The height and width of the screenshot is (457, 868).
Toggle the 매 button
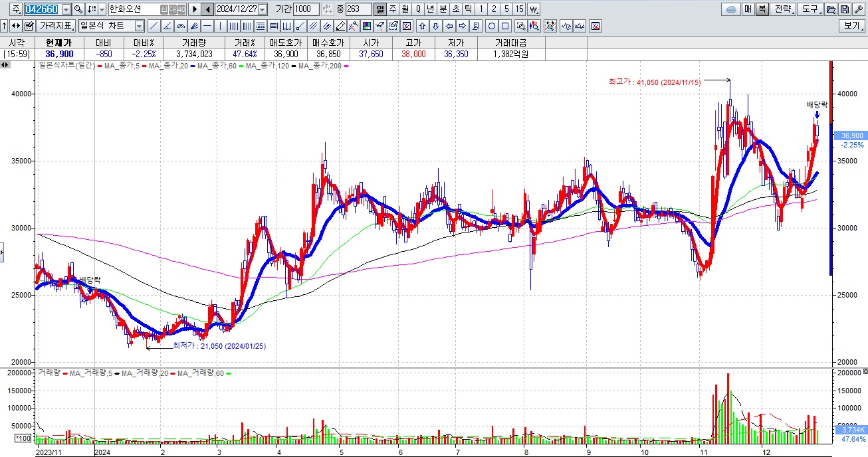[748, 9]
